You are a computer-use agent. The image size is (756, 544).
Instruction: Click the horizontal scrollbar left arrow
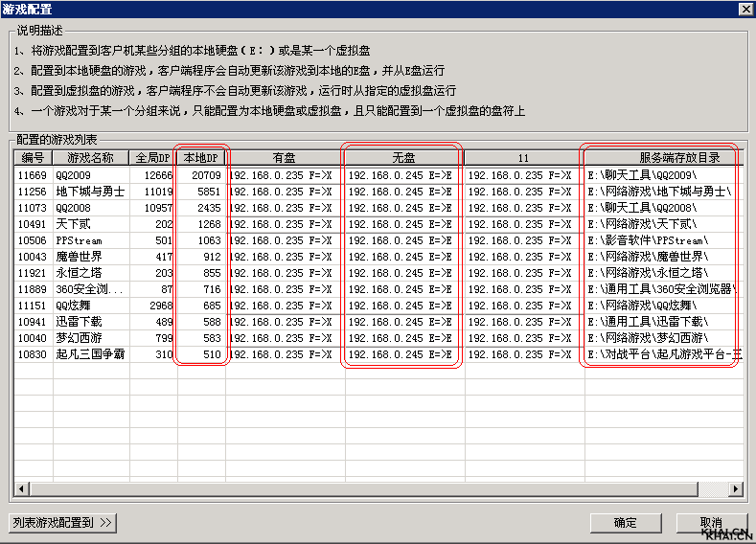[21, 489]
